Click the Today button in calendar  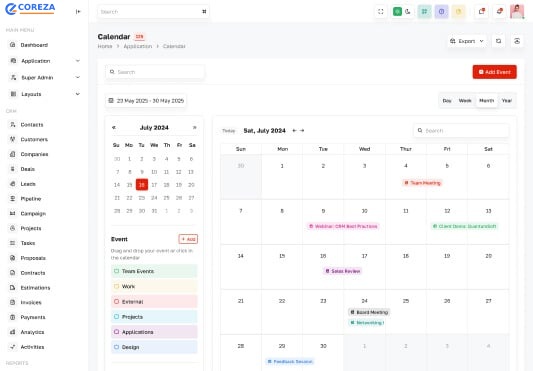(228, 131)
